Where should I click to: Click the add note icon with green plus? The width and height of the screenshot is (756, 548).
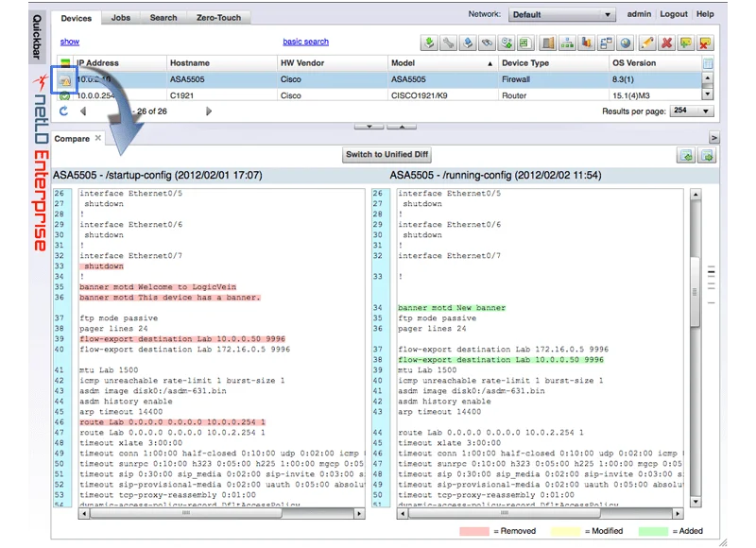pyautogui.click(x=686, y=43)
